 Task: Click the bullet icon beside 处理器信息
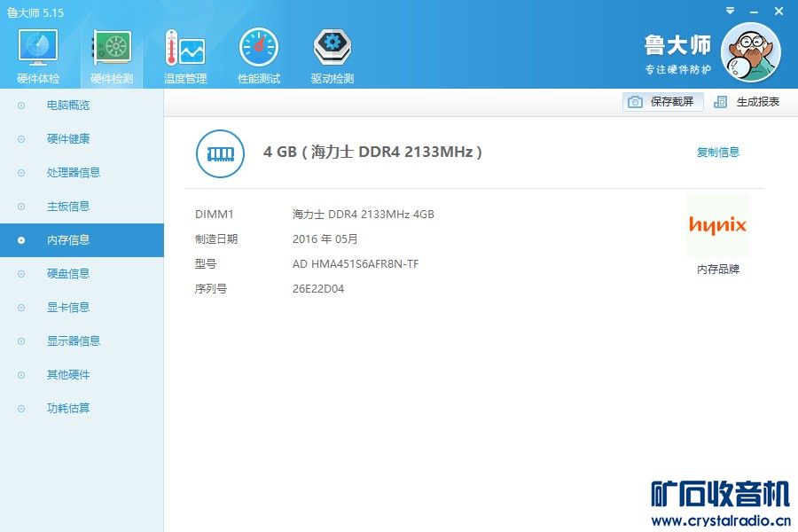point(21,173)
